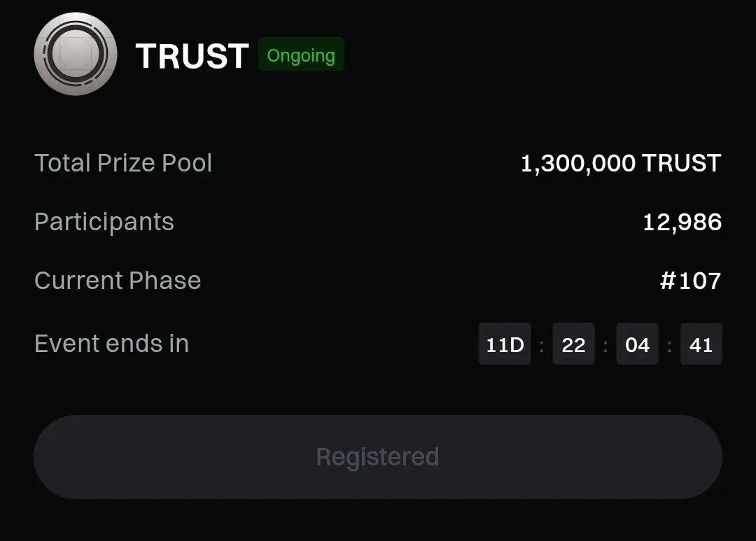The height and width of the screenshot is (541, 756).
Task: Click the colon between hours and minutes
Action: pos(605,345)
